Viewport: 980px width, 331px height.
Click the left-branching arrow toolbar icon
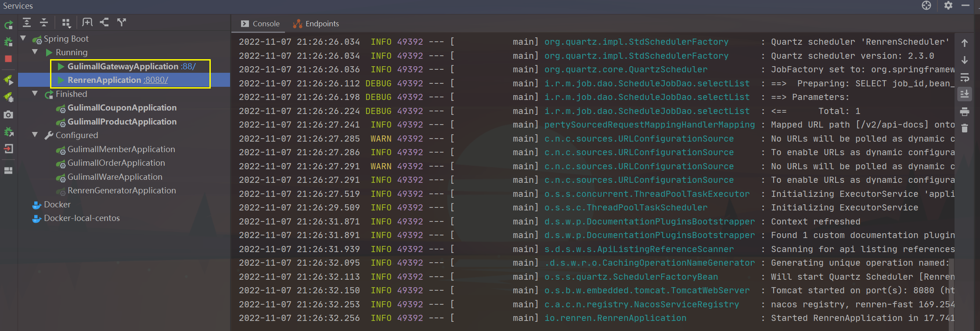coord(104,22)
